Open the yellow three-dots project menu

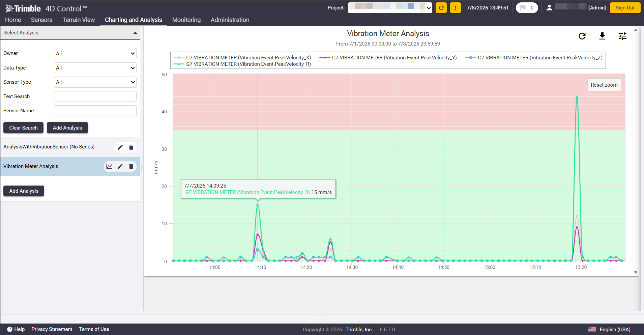456,8
